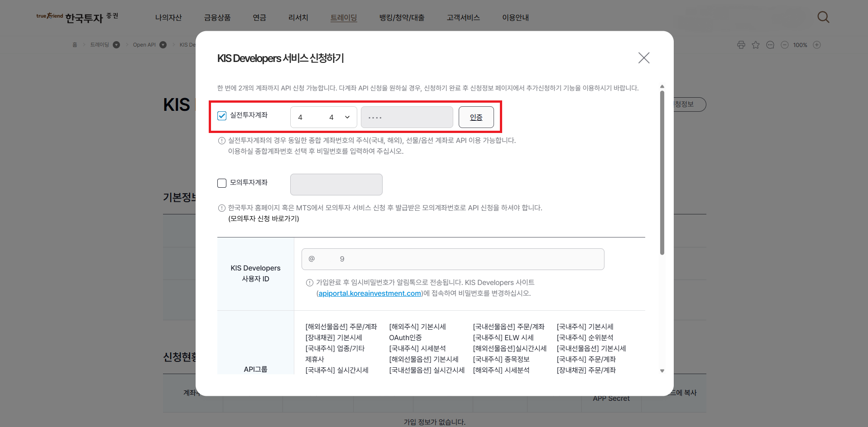The height and width of the screenshot is (427, 868).
Task: Open the 고객서비스 menu
Action: coord(463,18)
